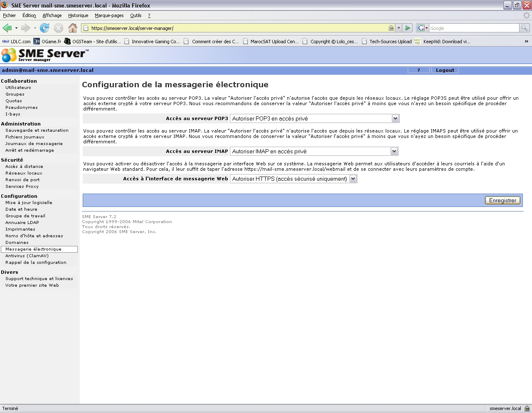The width and height of the screenshot is (532, 413).
Task: Open Domaines link
Action: [x=17, y=243]
